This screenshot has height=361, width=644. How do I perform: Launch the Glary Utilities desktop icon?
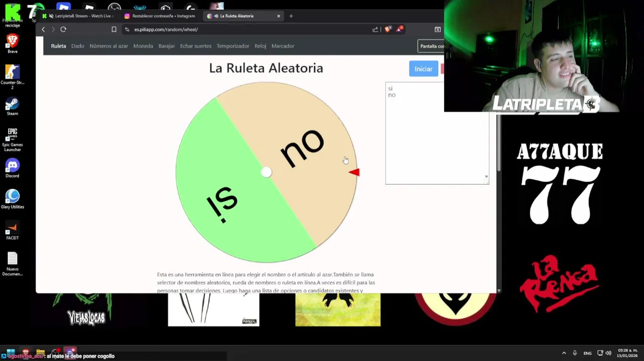(x=13, y=199)
